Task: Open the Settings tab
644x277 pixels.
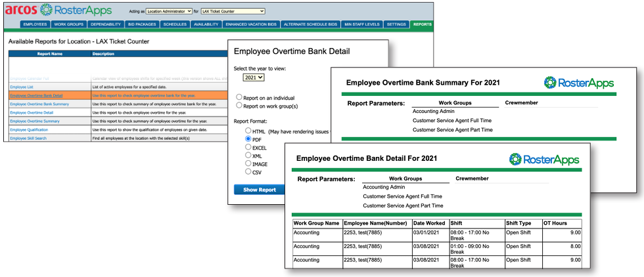Action: click(x=396, y=24)
